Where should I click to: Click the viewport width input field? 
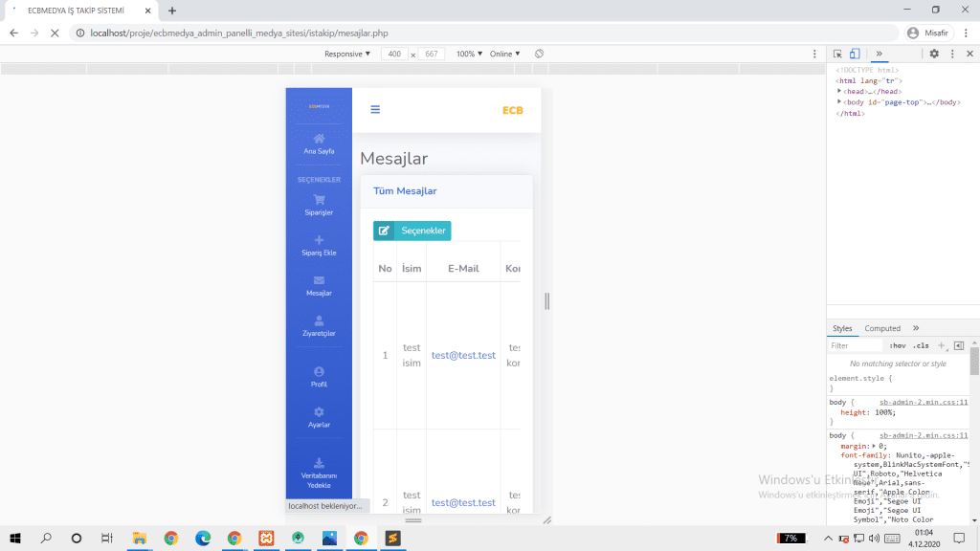pos(394,54)
